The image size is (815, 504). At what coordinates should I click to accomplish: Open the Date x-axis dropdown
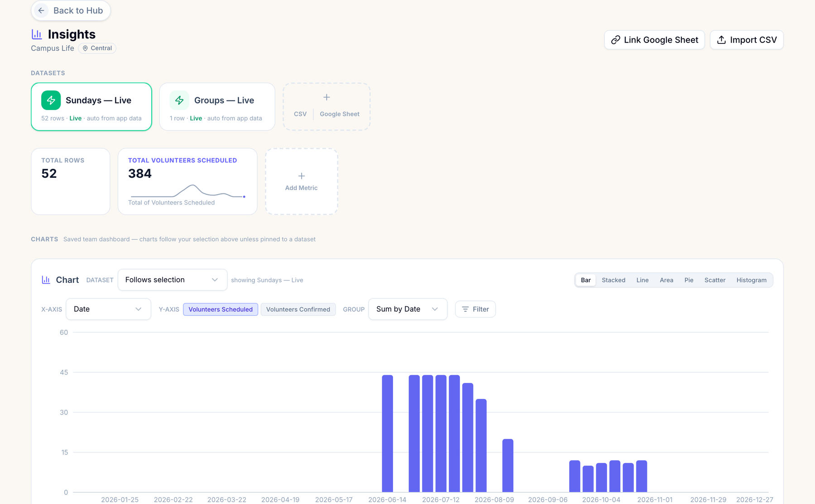(x=108, y=309)
